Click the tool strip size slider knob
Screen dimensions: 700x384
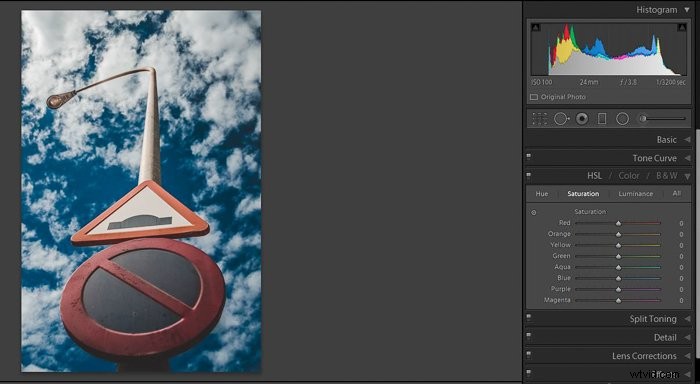coord(643,119)
